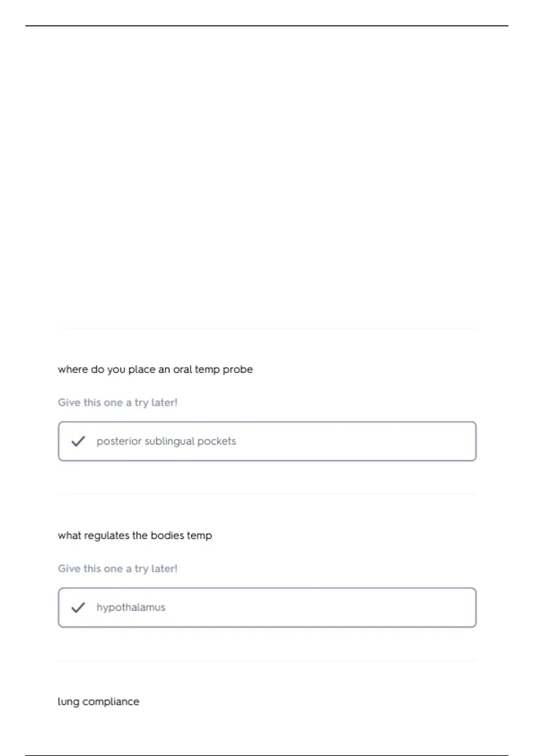Click the black footer rule of the page
The height and width of the screenshot is (756, 534).
point(267,755)
